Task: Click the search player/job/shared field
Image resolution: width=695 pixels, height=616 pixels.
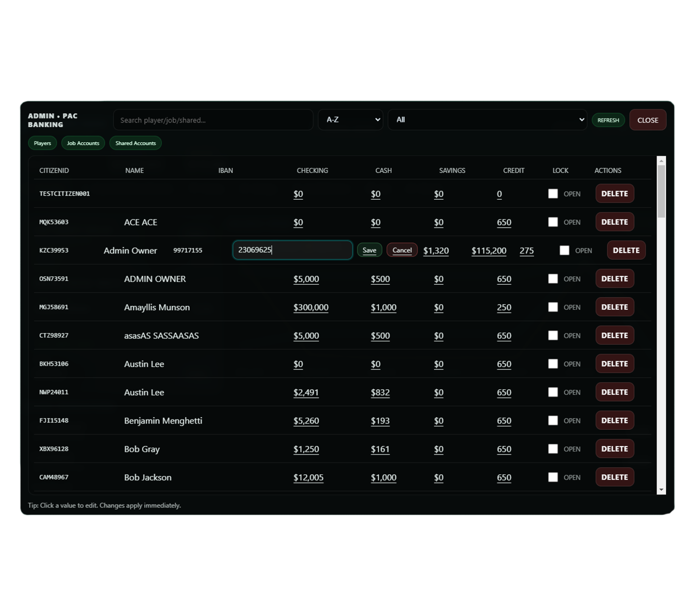Action: pyautogui.click(x=213, y=120)
